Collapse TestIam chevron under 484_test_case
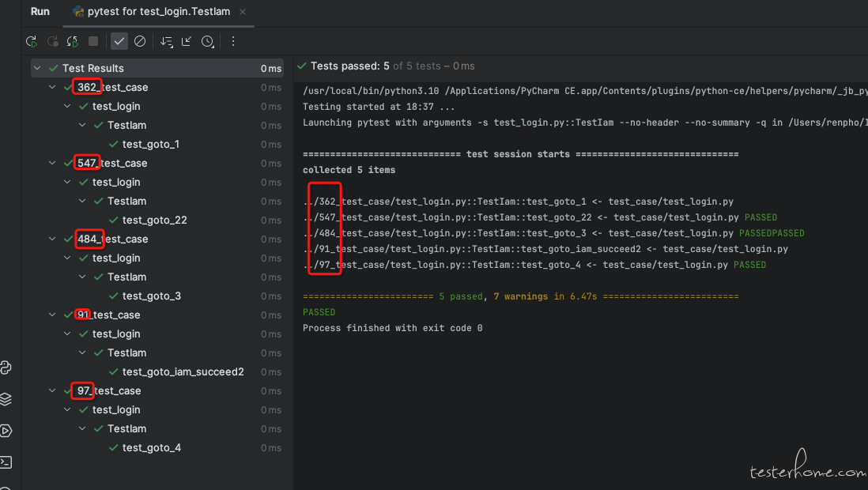Image resolution: width=868 pixels, height=490 pixels. pos(82,277)
